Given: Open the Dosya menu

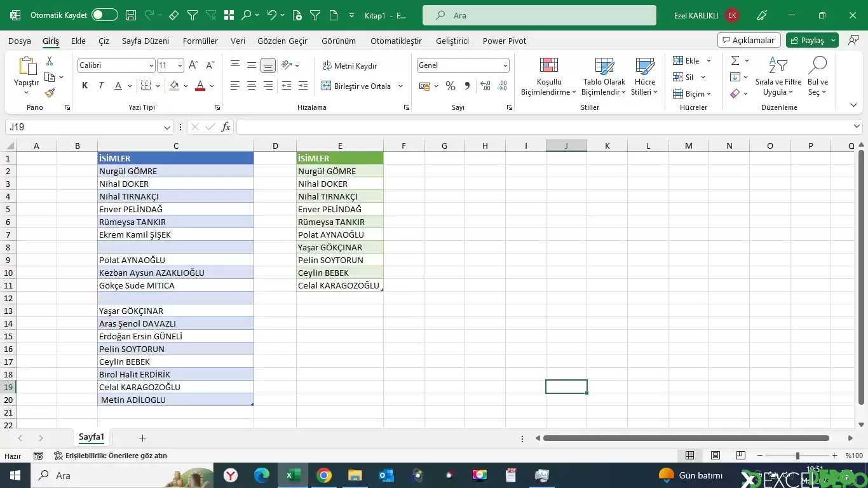Looking at the screenshot, I should coord(20,41).
